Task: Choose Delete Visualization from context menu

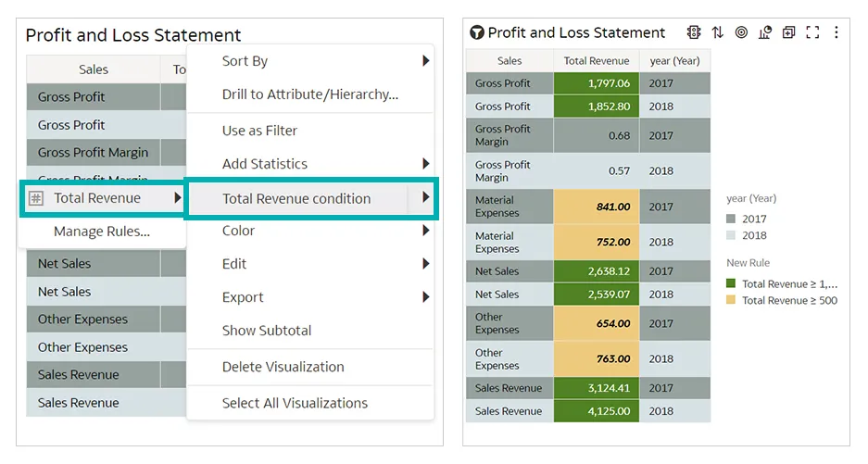Action: tap(283, 367)
